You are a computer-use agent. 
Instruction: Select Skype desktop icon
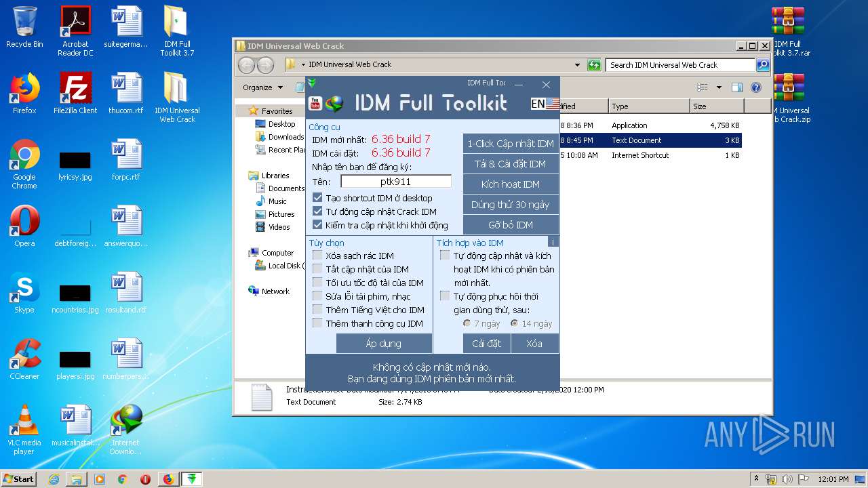coord(24,293)
